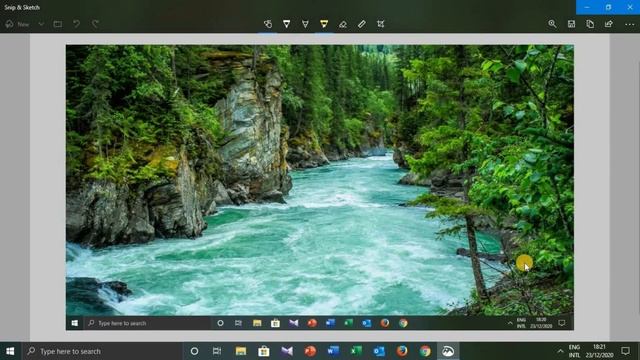
Task: Redo the last annotation
Action: (95, 24)
